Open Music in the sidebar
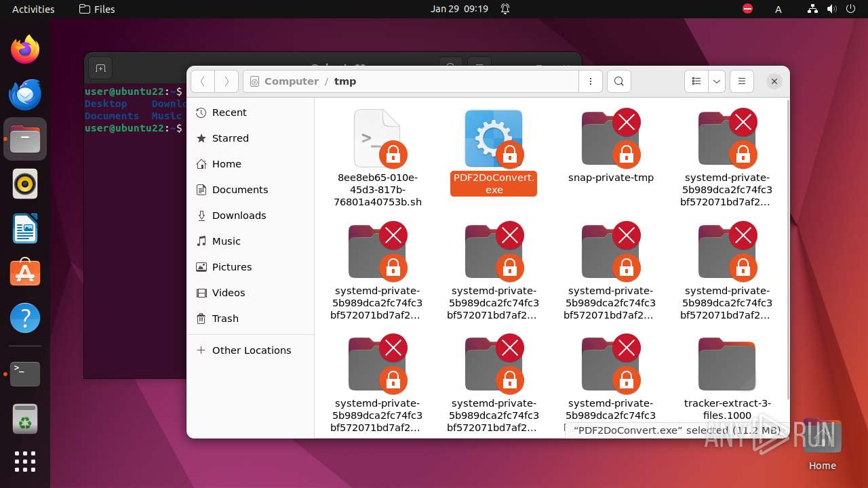Image resolution: width=868 pixels, height=488 pixels. tap(250, 241)
